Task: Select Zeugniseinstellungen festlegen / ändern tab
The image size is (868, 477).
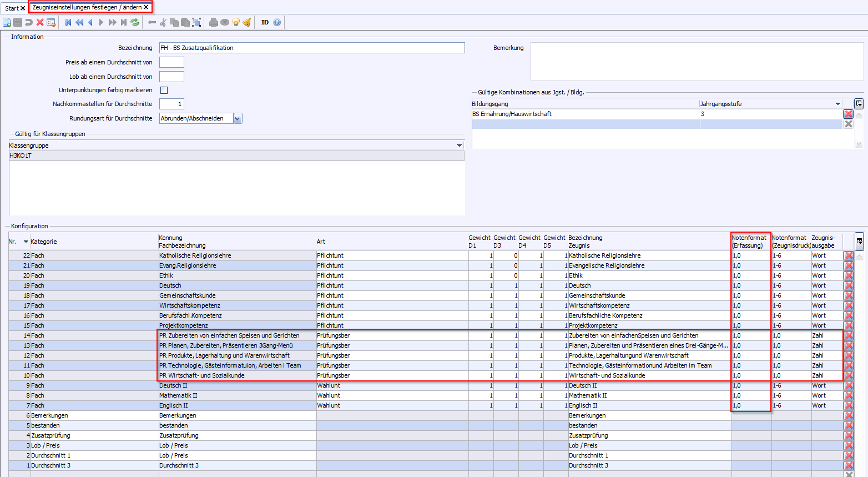Action: coord(87,7)
